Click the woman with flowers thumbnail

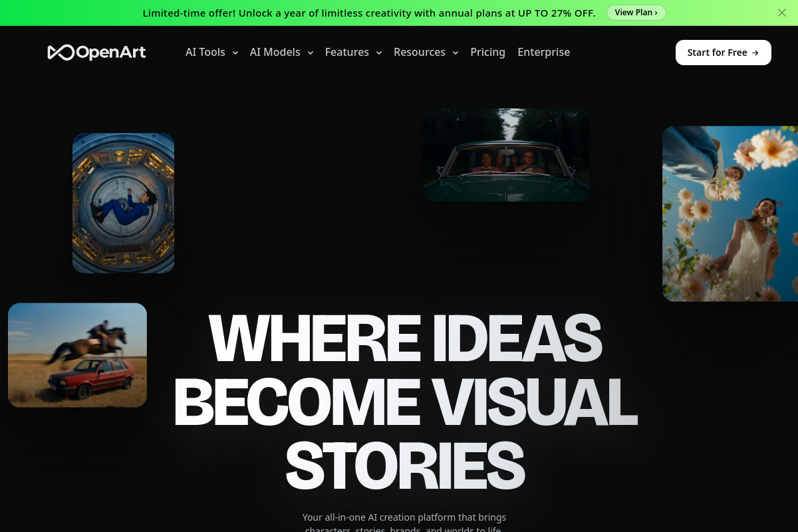tap(730, 213)
